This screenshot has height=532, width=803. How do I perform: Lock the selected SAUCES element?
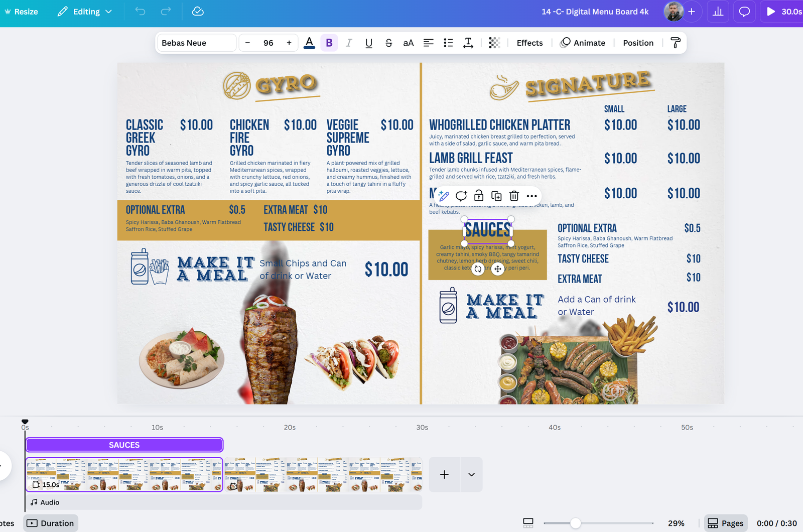pos(479,196)
